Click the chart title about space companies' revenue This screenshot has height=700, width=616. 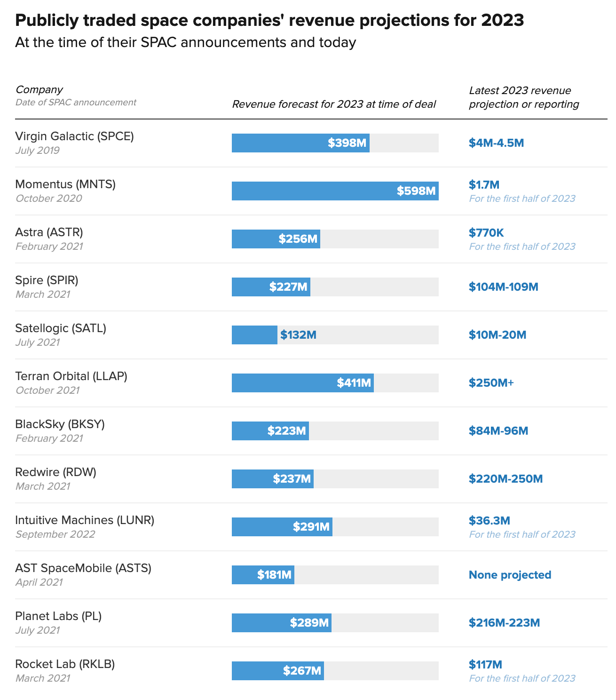269,21
